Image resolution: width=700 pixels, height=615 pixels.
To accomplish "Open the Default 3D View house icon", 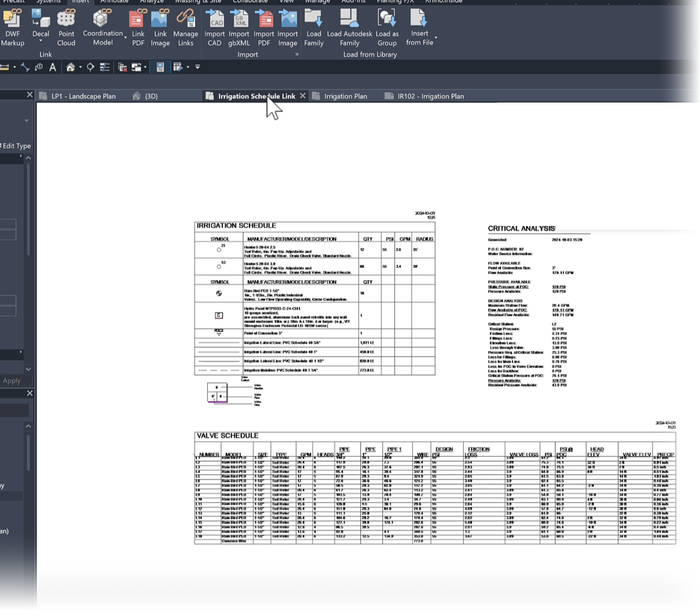I will tap(70, 67).
